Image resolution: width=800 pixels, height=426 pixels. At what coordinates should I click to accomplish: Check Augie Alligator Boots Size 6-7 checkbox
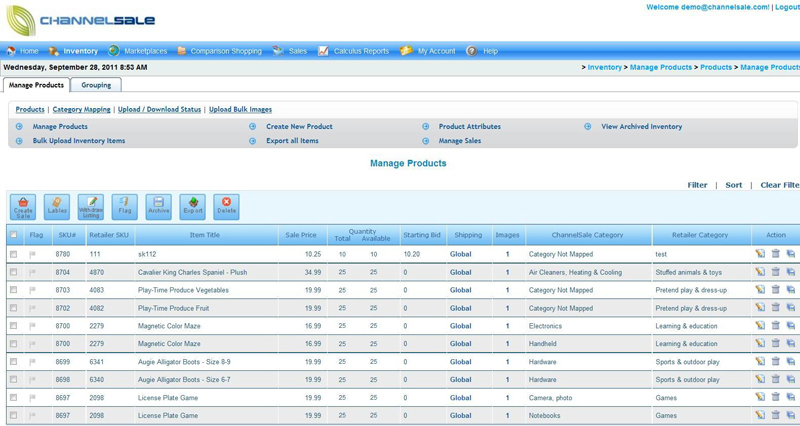[13, 379]
